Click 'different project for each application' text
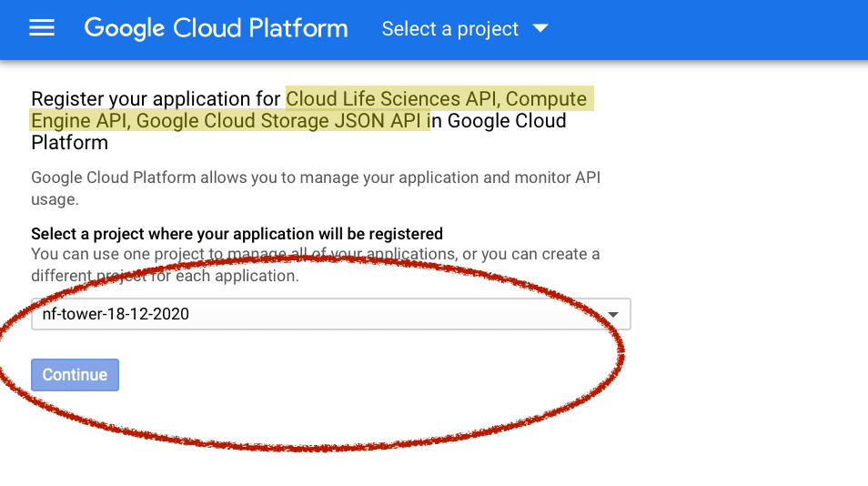868x486 pixels. coord(165,275)
